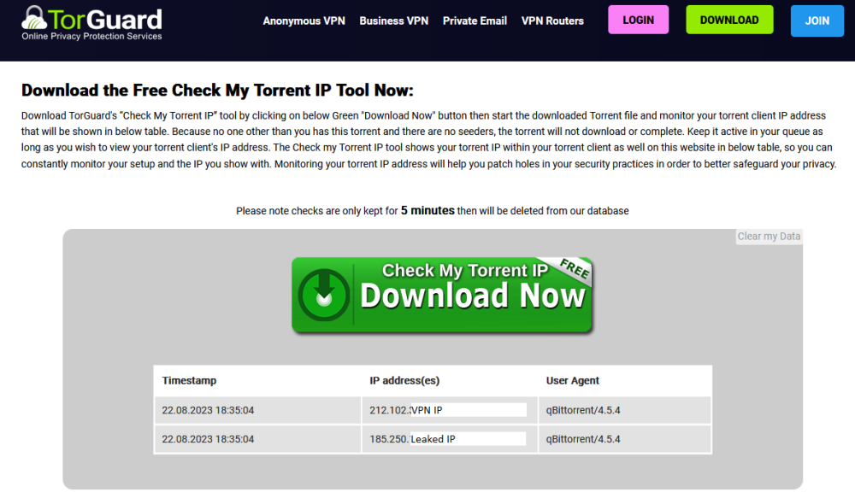
Task: Click the timestamp in the VPN IP row
Action: [x=208, y=410]
